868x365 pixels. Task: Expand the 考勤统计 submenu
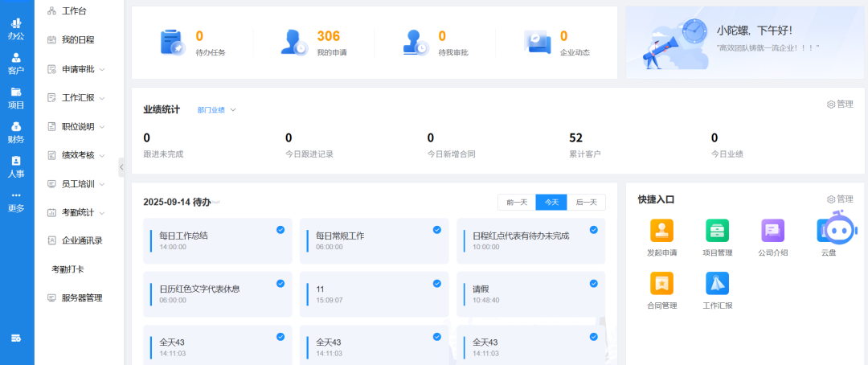tap(102, 213)
